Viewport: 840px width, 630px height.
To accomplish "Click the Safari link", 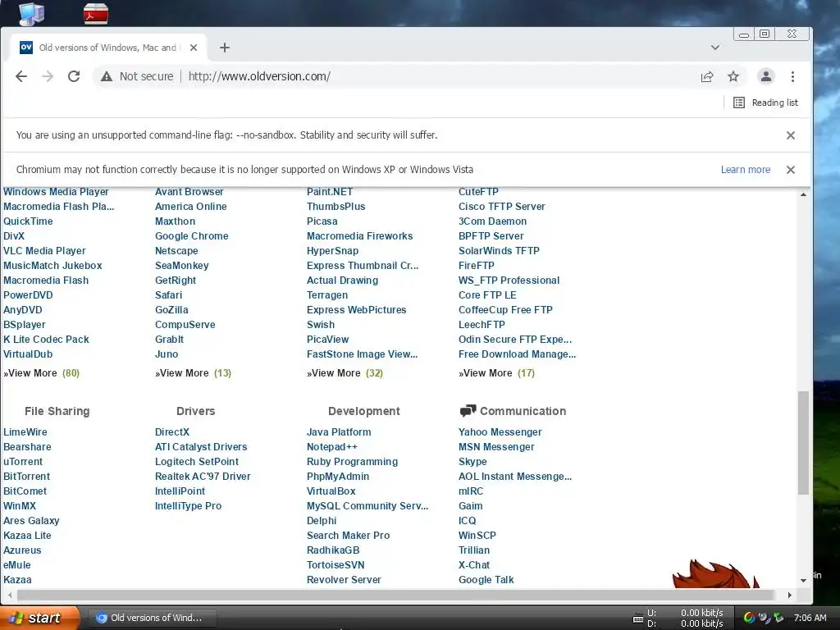I will [x=168, y=295].
